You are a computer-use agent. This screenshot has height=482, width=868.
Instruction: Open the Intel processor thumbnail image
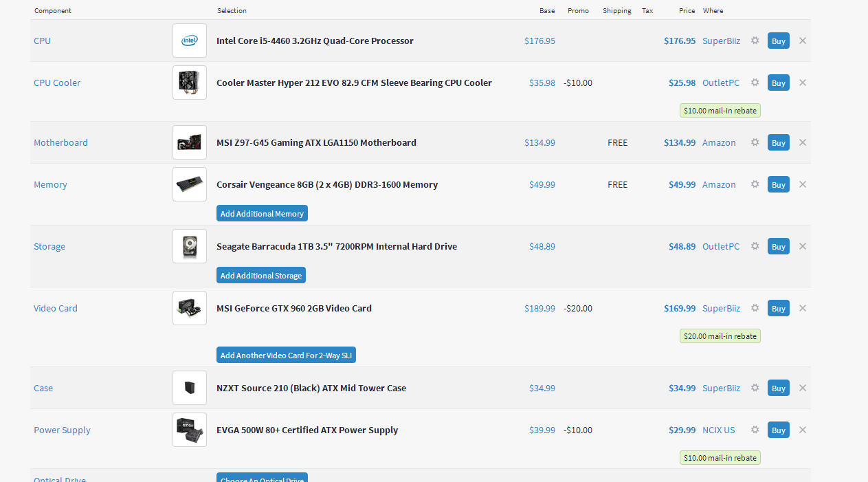click(190, 41)
